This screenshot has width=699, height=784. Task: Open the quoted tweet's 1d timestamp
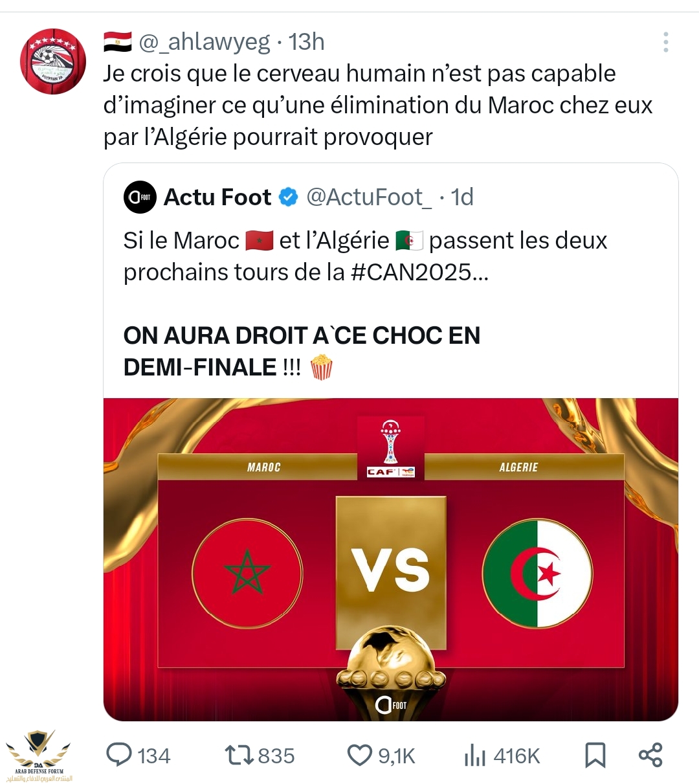coord(462,197)
